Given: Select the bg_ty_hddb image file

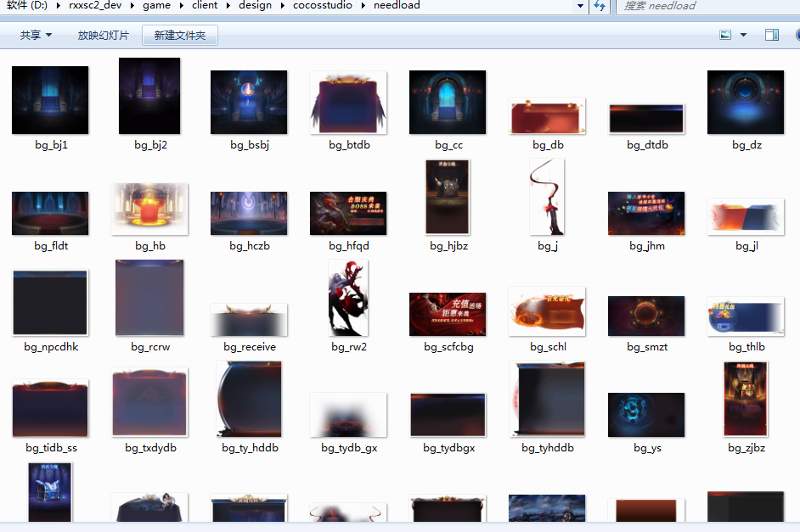Looking at the screenshot, I should click(x=250, y=399).
